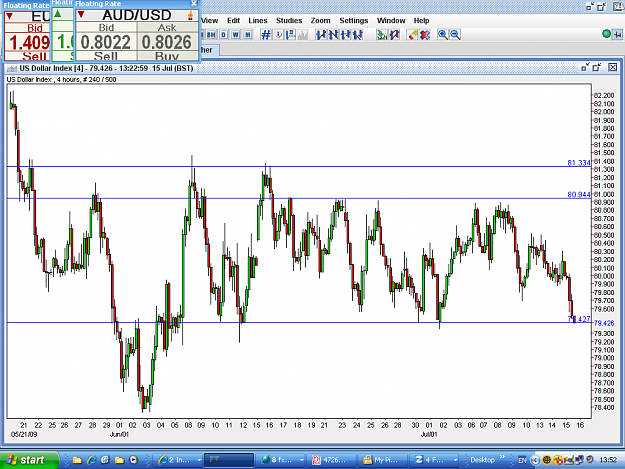The height and width of the screenshot is (469, 625).
Task: Click the red down arrow beside AUD/USD
Action: pos(81,15)
